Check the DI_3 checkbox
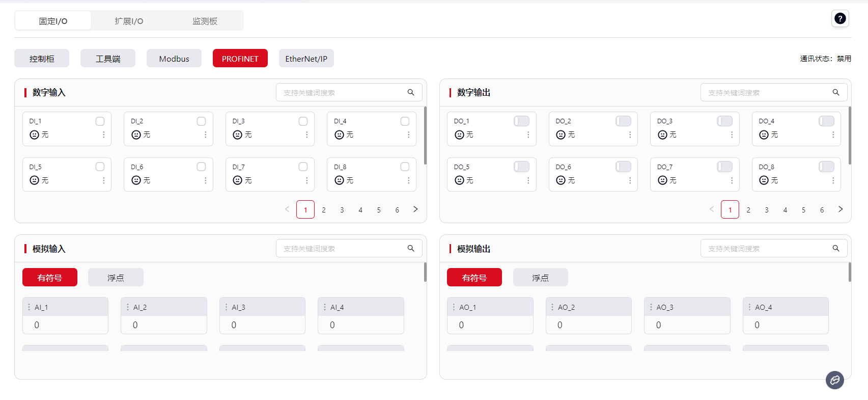868x400 pixels. click(x=303, y=121)
